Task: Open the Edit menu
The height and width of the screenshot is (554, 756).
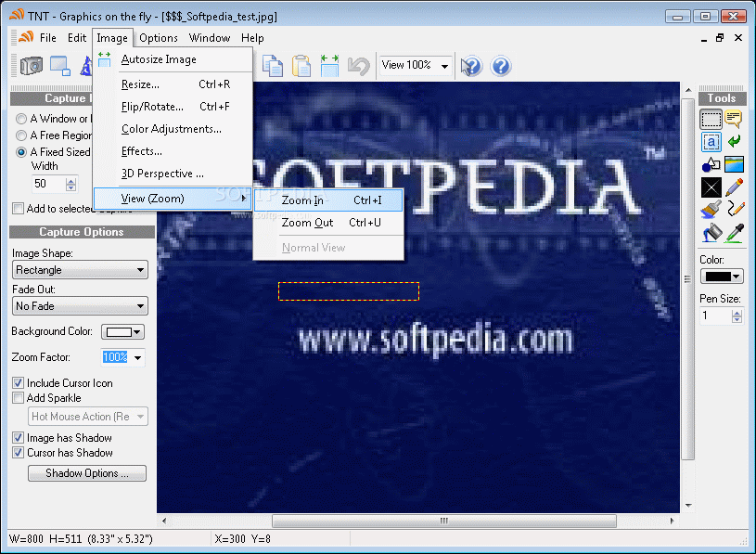Action: pyautogui.click(x=77, y=38)
